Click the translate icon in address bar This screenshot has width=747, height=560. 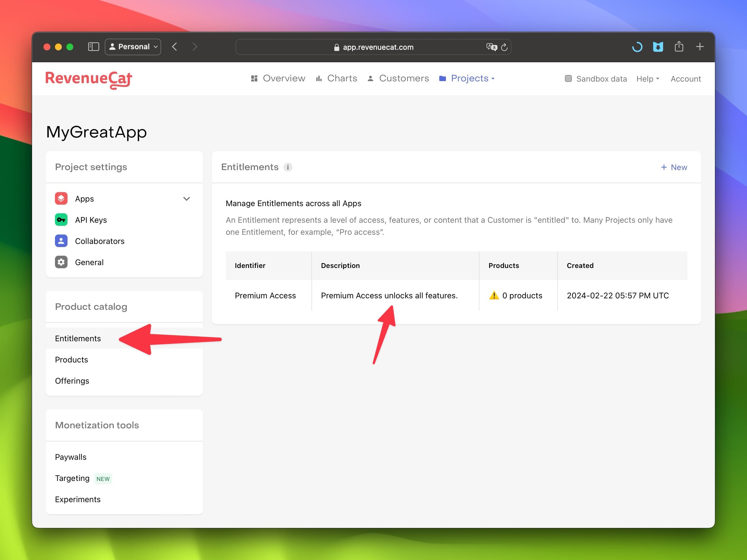pos(492,47)
